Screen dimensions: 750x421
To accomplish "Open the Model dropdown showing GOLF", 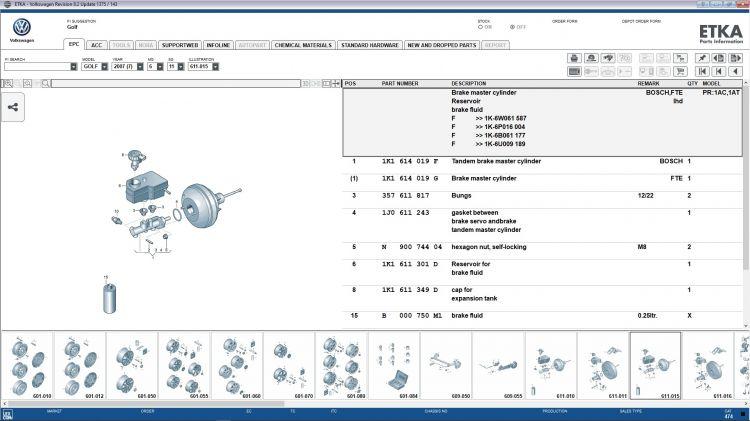I will [x=105, y=66].
